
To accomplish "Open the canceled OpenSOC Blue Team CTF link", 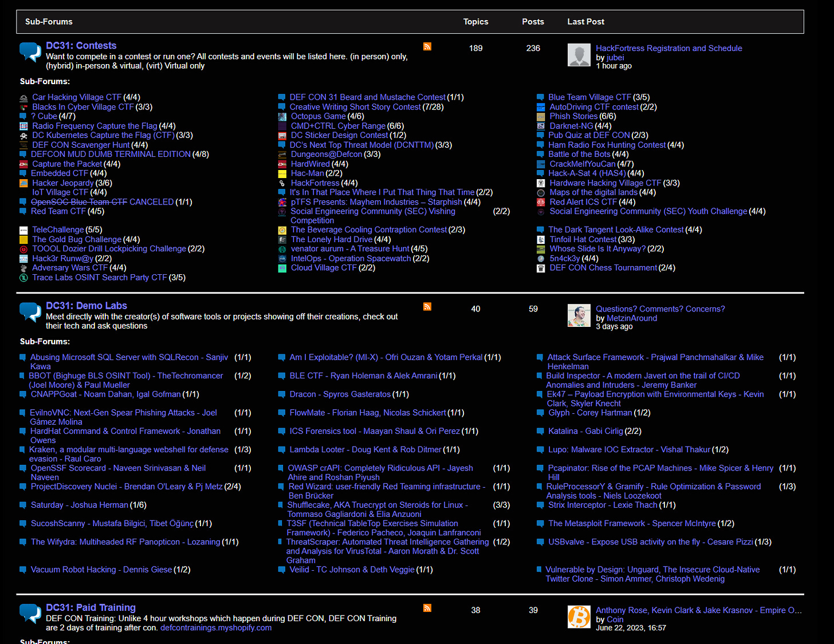I will [102, 202].
